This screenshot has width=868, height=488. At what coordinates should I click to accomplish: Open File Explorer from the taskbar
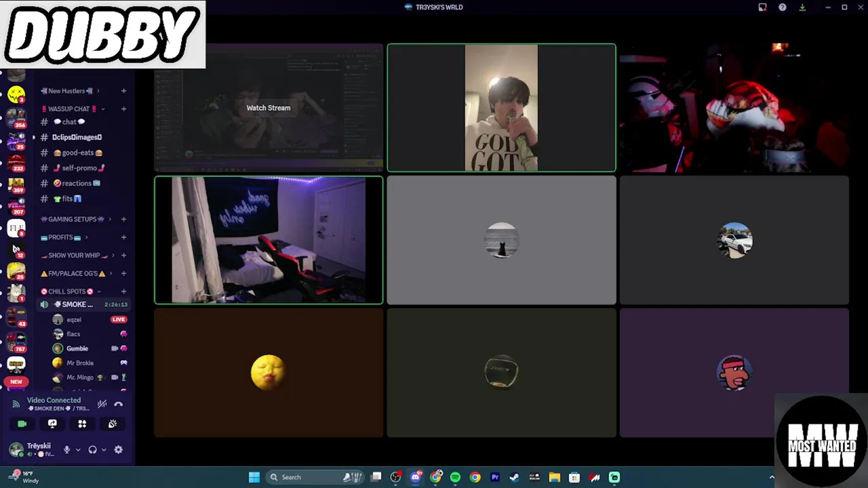coord(554,477)
